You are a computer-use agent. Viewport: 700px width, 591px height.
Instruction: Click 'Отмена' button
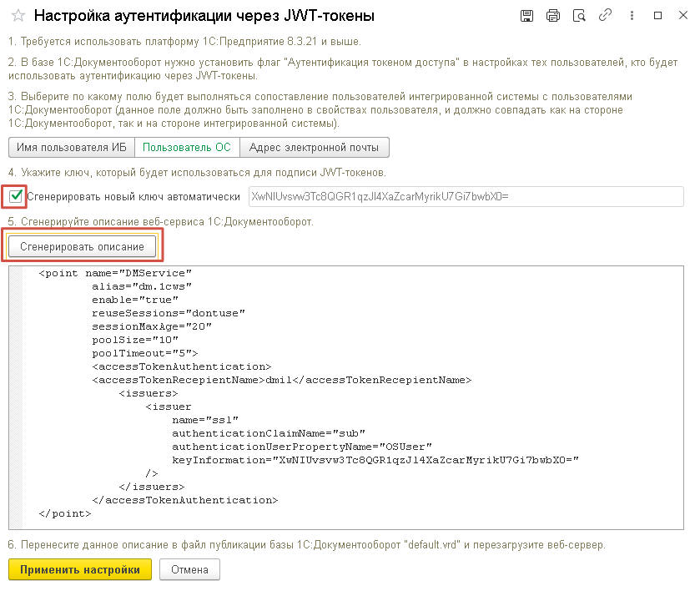point(189,569)
